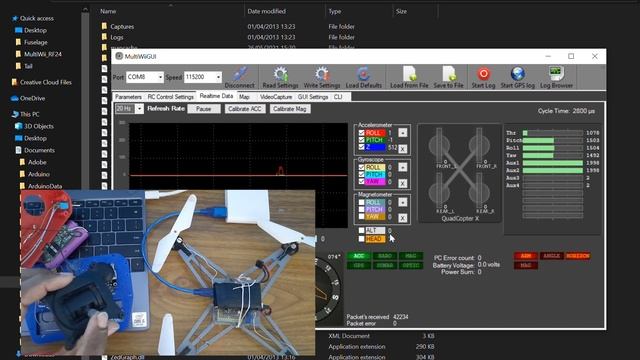Click the Start Log record icon
This screenshot has height=360, width=640.
click(x=483, y=78)
